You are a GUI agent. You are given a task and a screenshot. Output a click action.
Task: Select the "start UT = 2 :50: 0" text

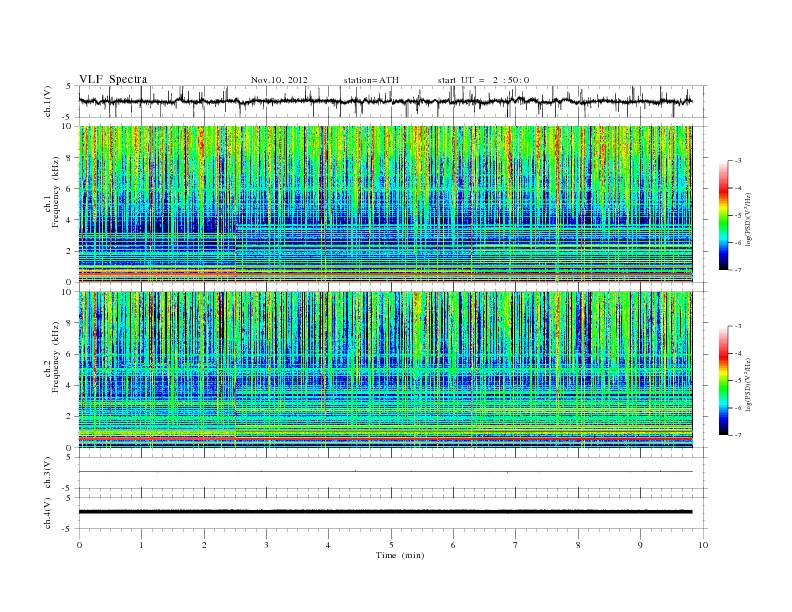(483, 80)
